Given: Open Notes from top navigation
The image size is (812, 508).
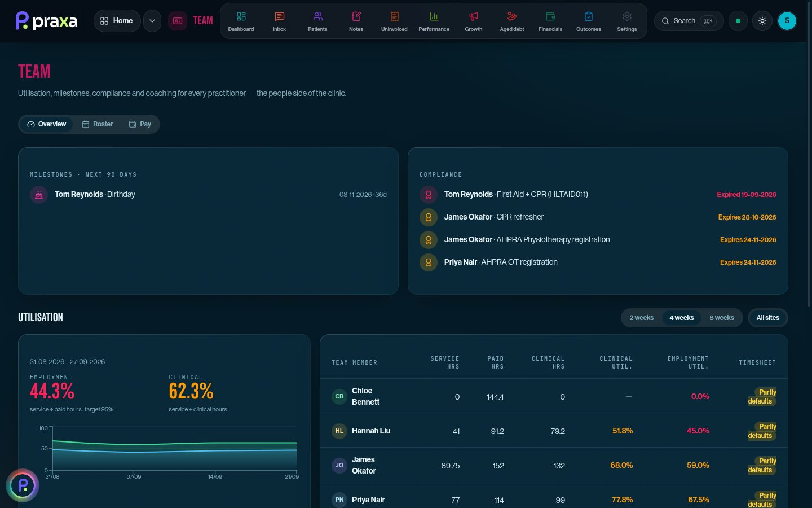Looking at the screenshot, I should coord(356,21).
